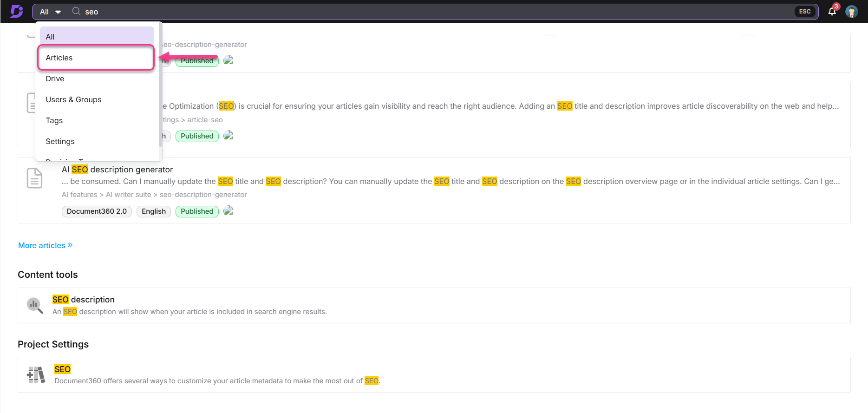Viewport: 868px width, 413px height.
Task: Click the seo-description-generator breadcrumb under AI features
Action: coord(203,195)
